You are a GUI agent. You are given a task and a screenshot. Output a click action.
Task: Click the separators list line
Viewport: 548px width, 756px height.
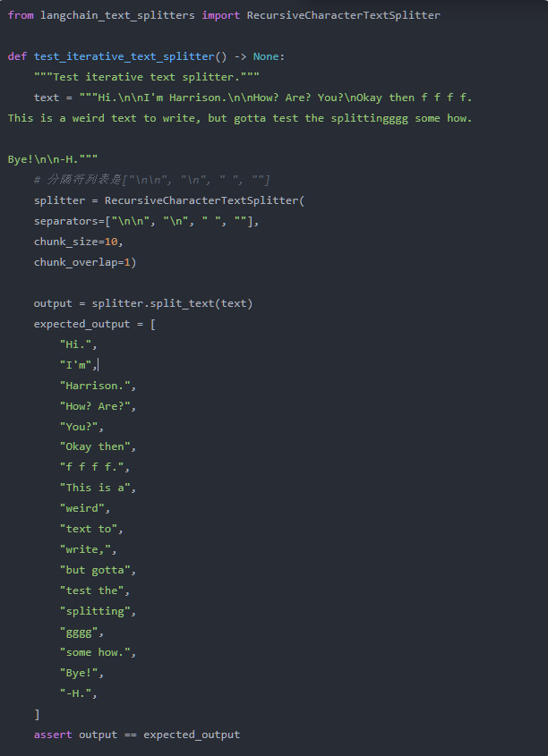[x=147, y=221]
